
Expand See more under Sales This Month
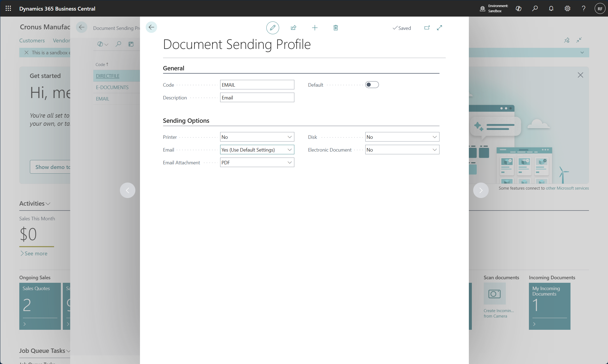pos(34,253)
